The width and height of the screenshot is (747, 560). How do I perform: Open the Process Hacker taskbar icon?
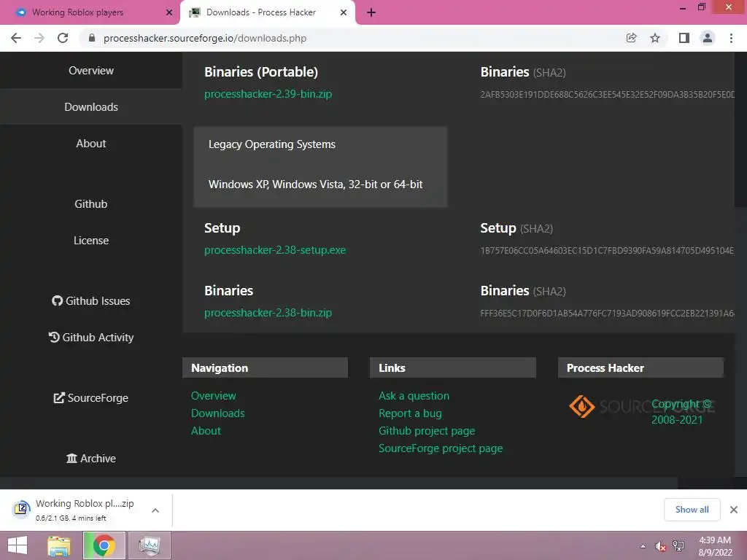149,545
